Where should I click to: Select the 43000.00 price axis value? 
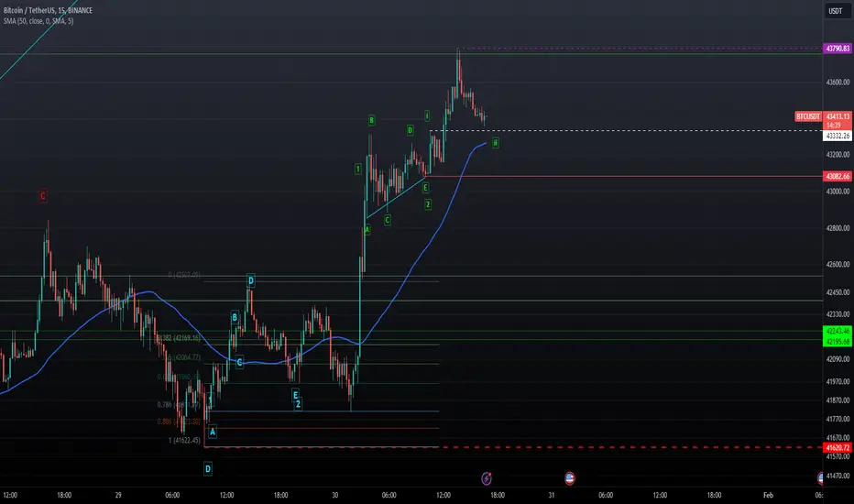point(838,192)
